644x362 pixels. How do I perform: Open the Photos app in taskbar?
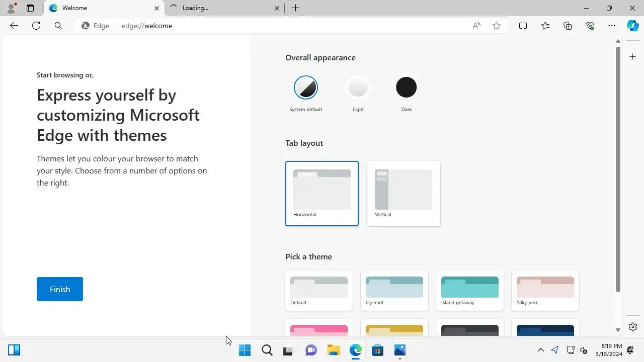pyautogui.click(x=399, y=350)
